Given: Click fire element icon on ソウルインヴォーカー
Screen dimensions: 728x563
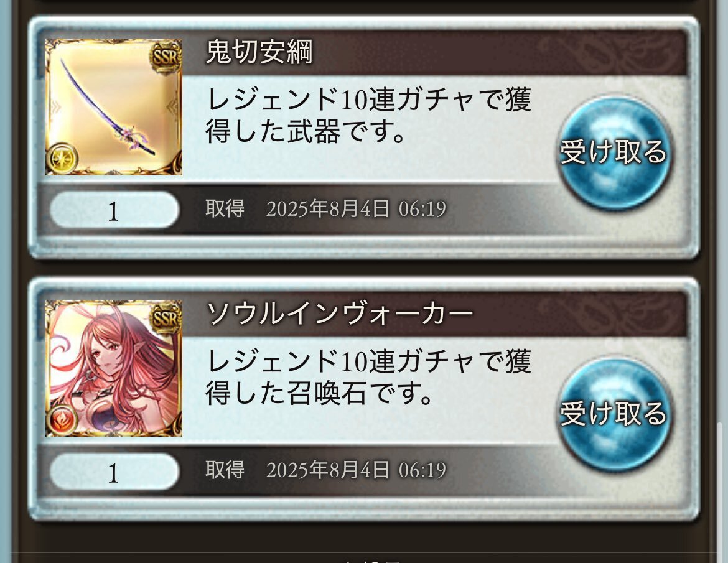Looking at the screenshot, I should (x=63, y=421).
